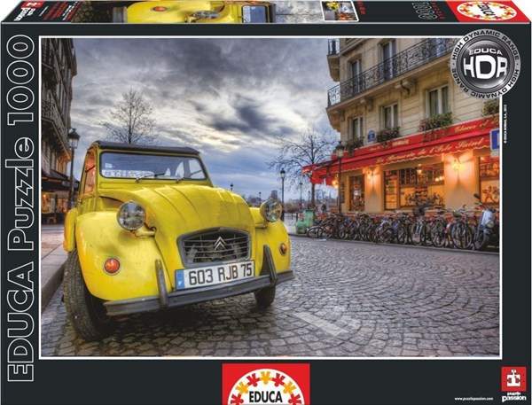532x405 pixels.
Task: Select the car's left round headlight
Action: coord(131,215)
